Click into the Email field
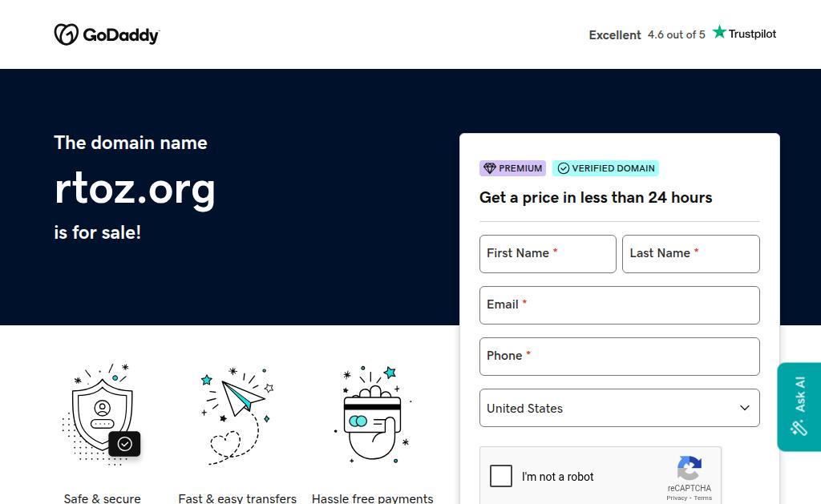This screenshot has height=504, width=821. point(619,305)
